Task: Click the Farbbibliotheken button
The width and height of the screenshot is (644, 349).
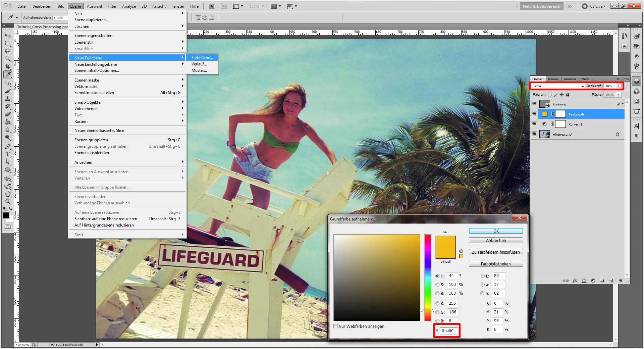Action: [x=496, y=264]
